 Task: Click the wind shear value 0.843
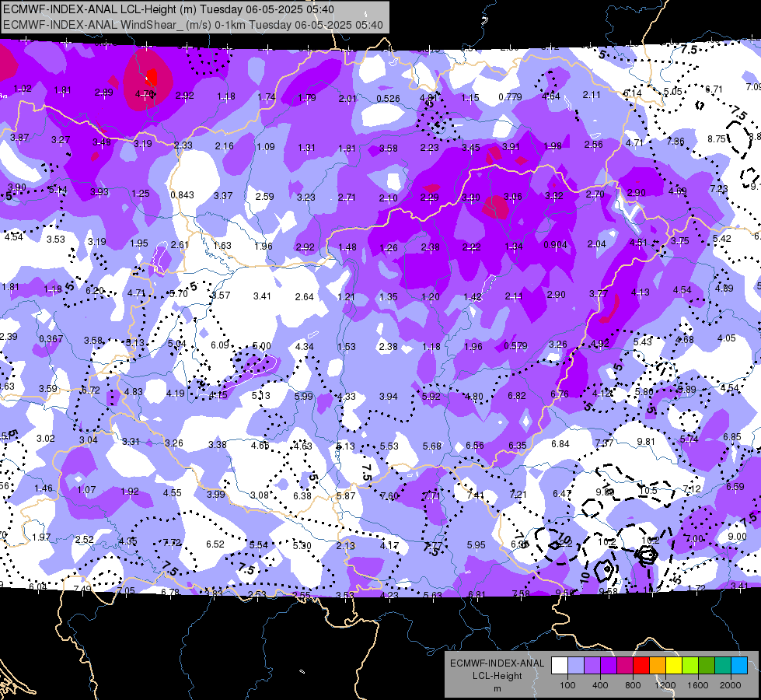pos(182,194)
